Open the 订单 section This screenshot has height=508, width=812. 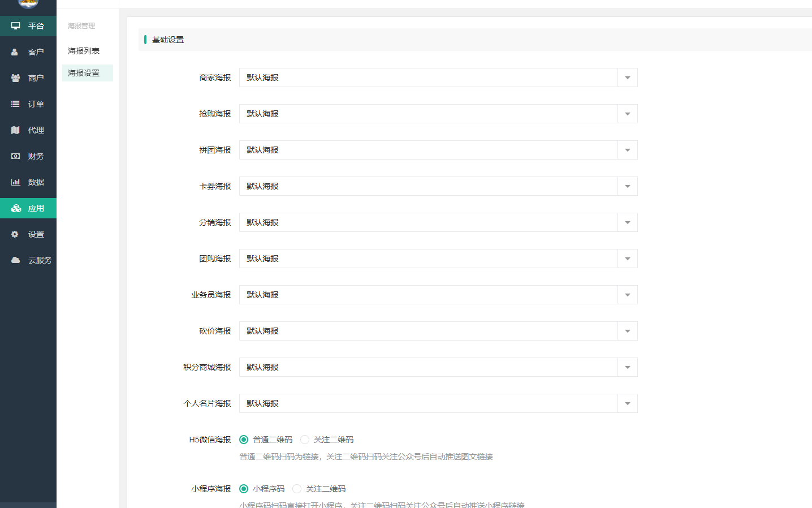(x=28, y=104)
